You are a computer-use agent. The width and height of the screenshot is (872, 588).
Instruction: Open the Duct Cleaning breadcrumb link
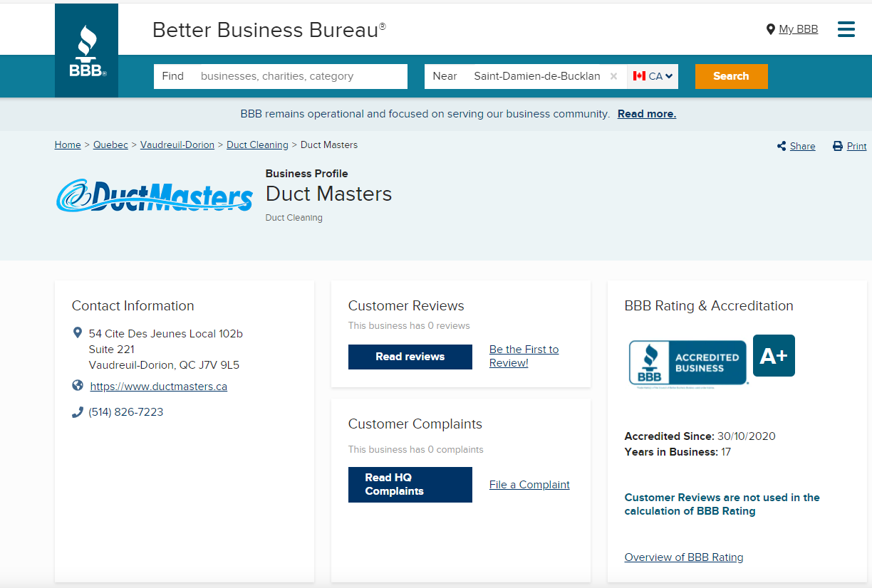pyautogui.click(x=257, y=145)
